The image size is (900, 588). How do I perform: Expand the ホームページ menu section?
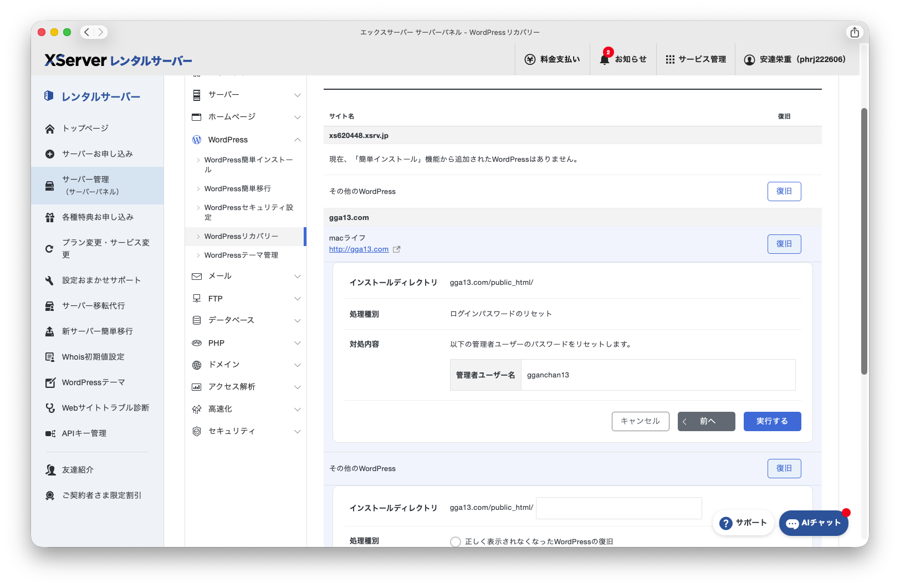(x=246, y=117)
